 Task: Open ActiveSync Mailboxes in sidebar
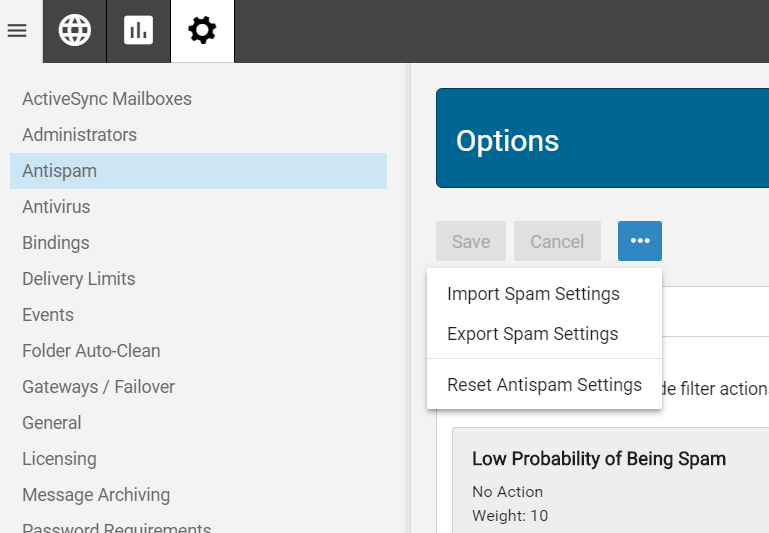click(x=107, y=99)
